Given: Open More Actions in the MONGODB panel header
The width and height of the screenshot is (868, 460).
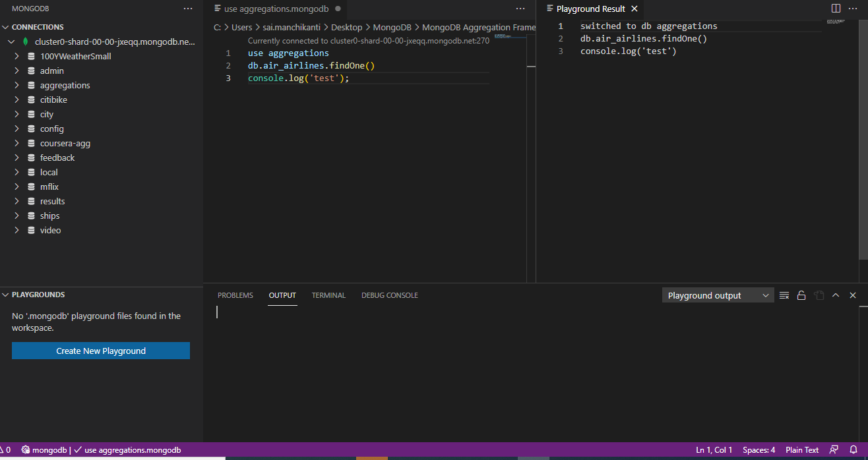Looking at the screenshot, I should [188, 8].
